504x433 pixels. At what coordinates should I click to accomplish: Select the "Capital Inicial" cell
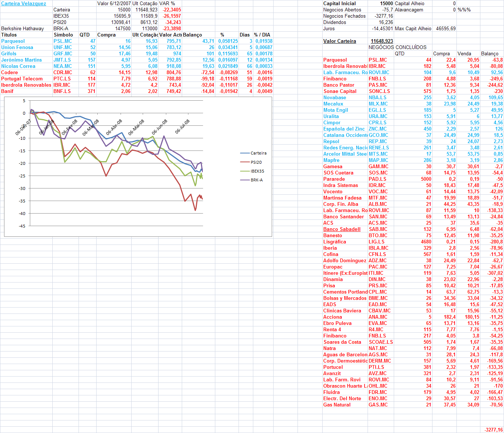tap(339, 4)
